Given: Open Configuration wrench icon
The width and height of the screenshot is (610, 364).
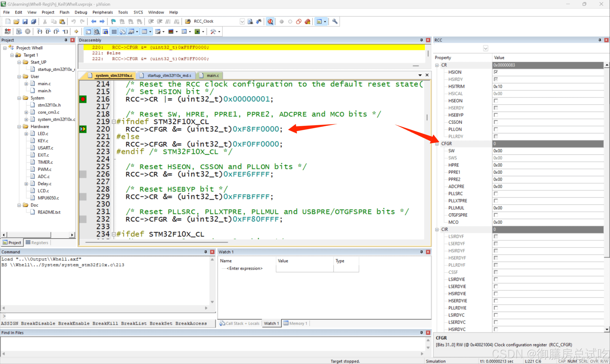Looking at the screenshot, I should (x=335, y=22).
